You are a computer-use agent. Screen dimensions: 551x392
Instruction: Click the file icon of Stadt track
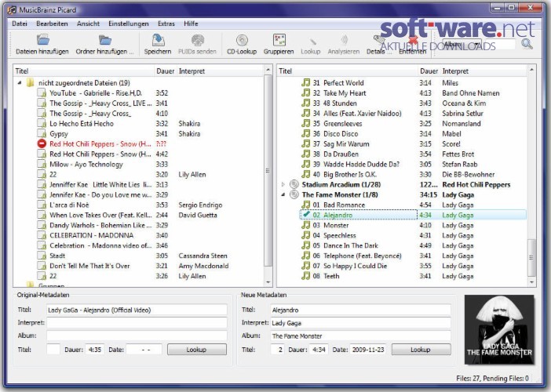[x=42, y=256]
